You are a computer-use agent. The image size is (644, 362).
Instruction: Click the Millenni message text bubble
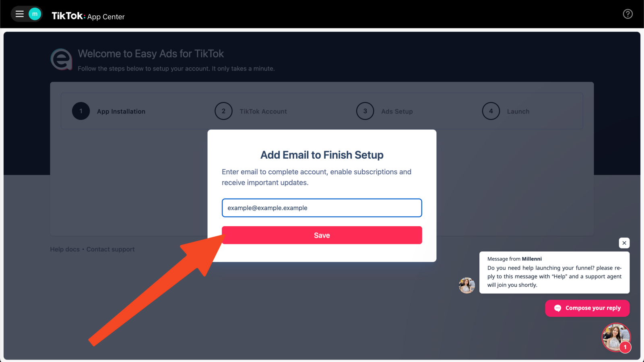[554, 272]
